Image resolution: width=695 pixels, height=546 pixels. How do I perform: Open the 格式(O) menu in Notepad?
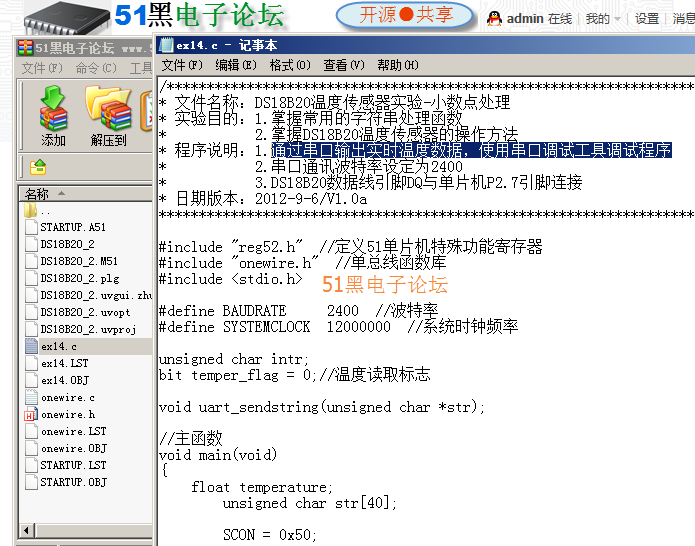290,65
